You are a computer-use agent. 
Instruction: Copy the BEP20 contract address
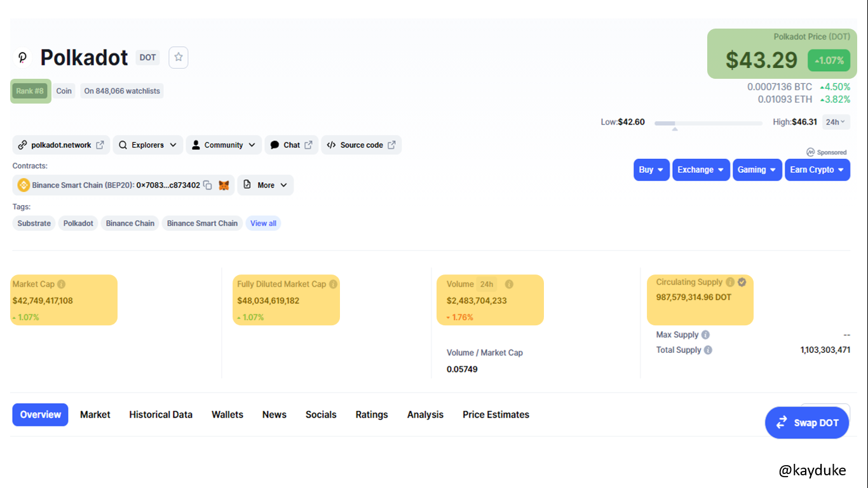(x=208, y=185)
